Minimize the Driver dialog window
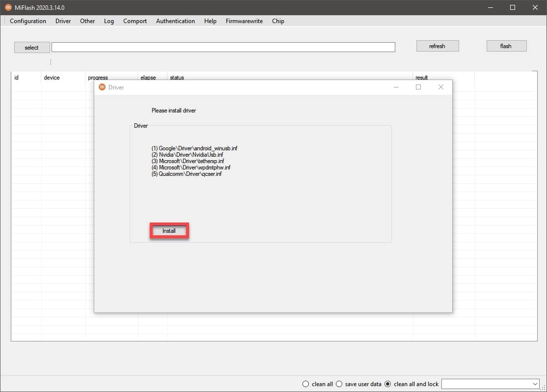The image size is (547, 392). coord(396,87)
